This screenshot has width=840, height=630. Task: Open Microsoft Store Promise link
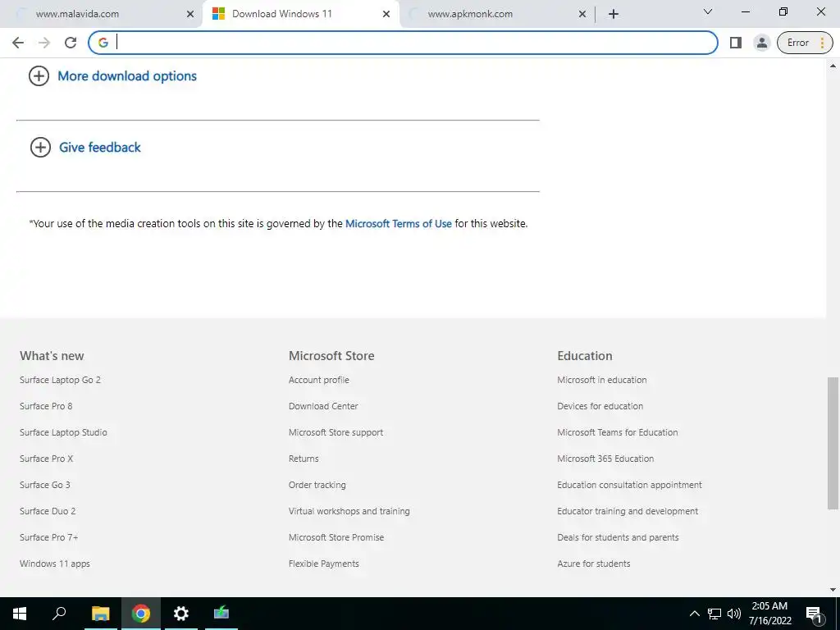click(x=336, y=537)
